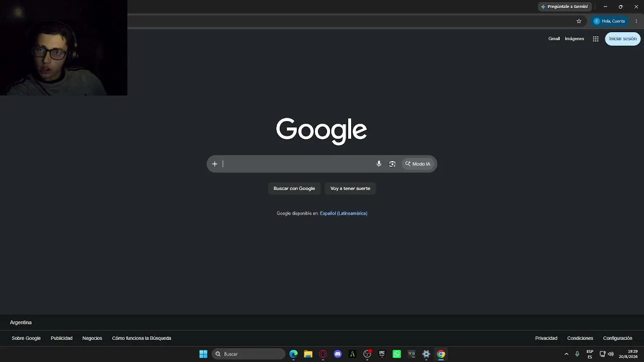Click the taskbar Buscar search box

[x=249, y=354]
